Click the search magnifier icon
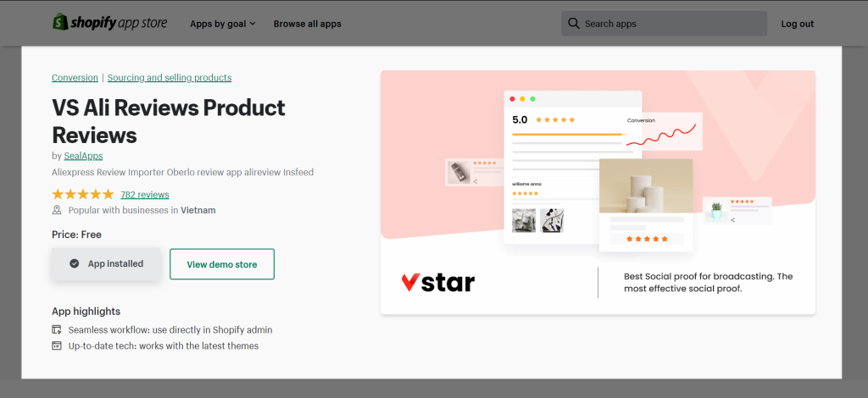Viewport: 868px width, 398px height. click(x=574, y=24)
